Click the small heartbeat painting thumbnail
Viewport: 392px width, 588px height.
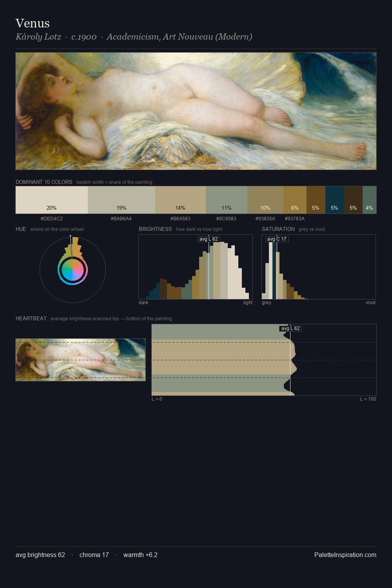(80, 360)
